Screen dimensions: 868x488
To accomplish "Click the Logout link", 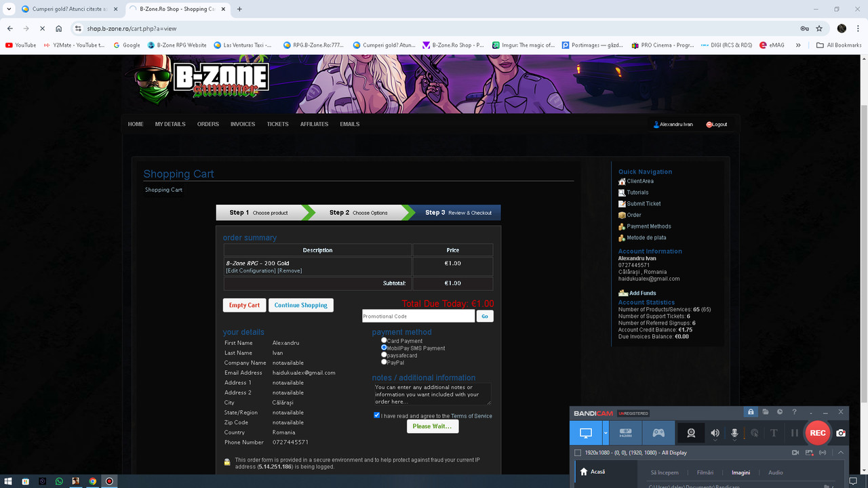I will pos(717,125).
